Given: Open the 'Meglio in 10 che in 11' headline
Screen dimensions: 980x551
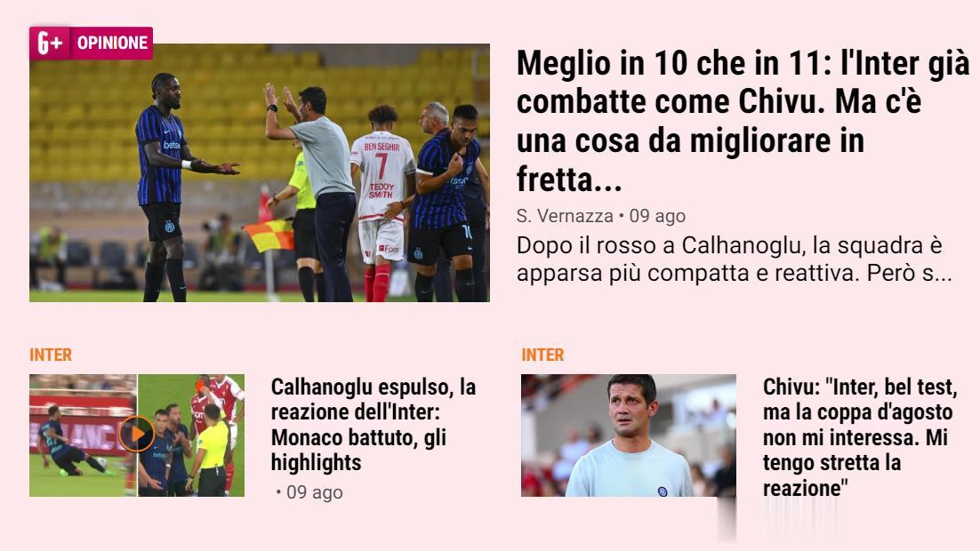Looking at the screenshot, I should click(x=743, y=121).
